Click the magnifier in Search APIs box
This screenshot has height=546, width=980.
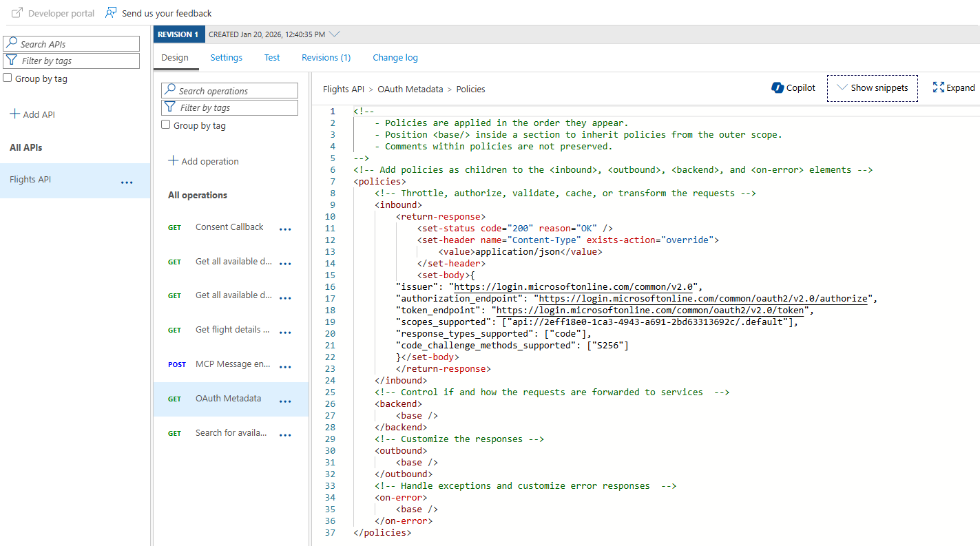(14, 43)
